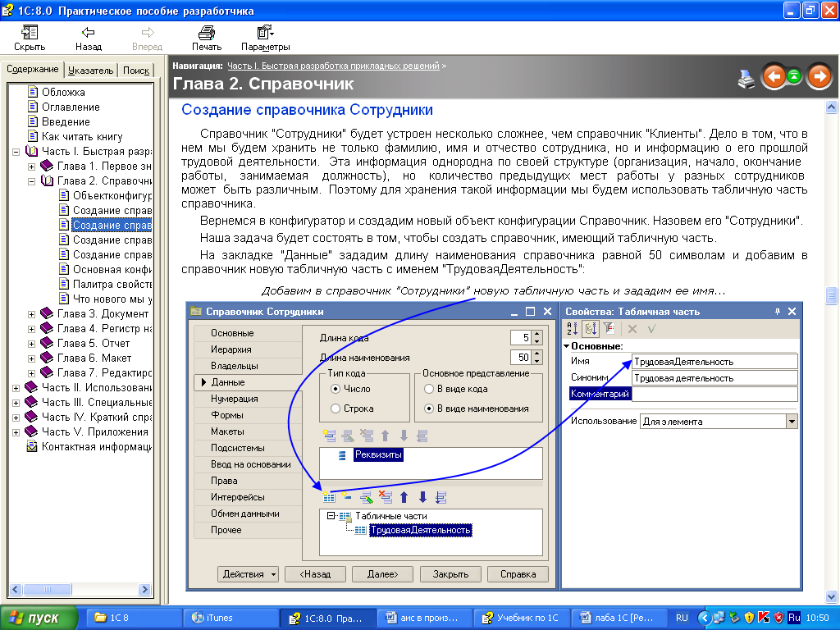Image resolution: width=840 pixels, height=630 pixels.
Task: Click Kaspersky icon in system tray
Action: 764,618
